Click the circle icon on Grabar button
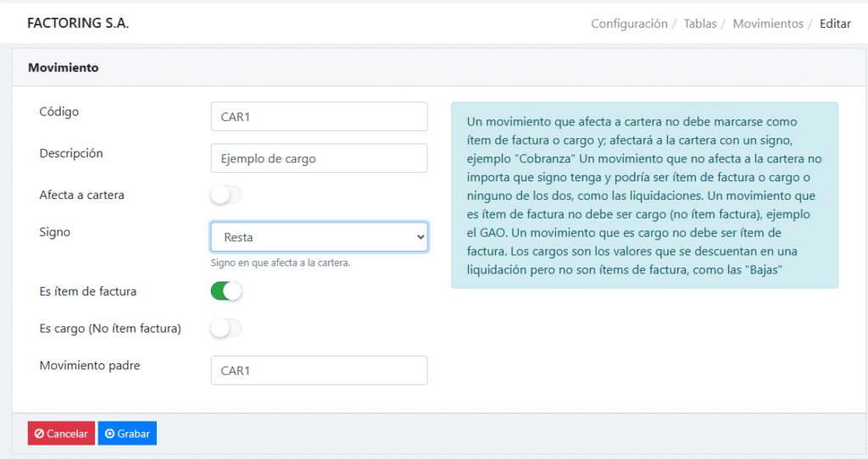The height and width of the screenshot is (459, 868). pyautogui.click(x=109, y=434)
